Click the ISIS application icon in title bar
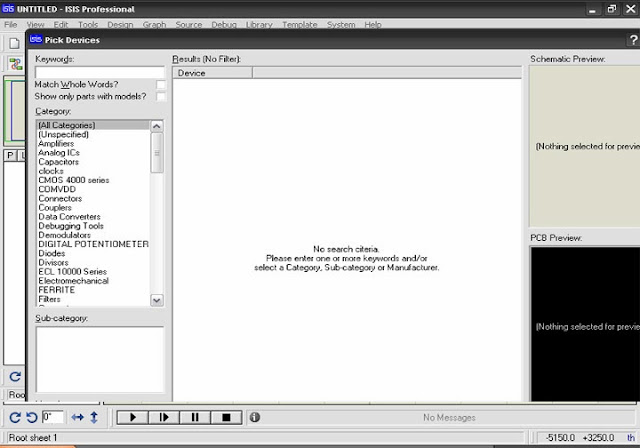The width and height of the screenshot is (640, 448). (x=8, y=9)
